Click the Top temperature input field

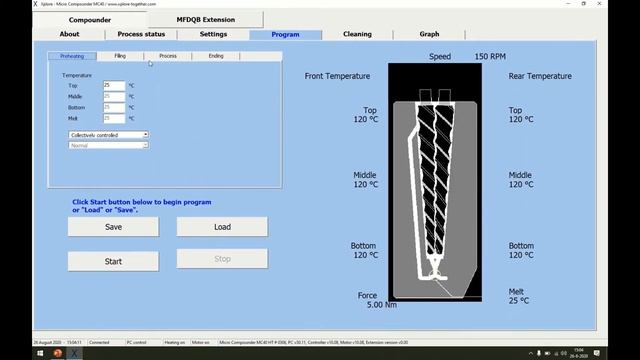click(x=114, y=85)
